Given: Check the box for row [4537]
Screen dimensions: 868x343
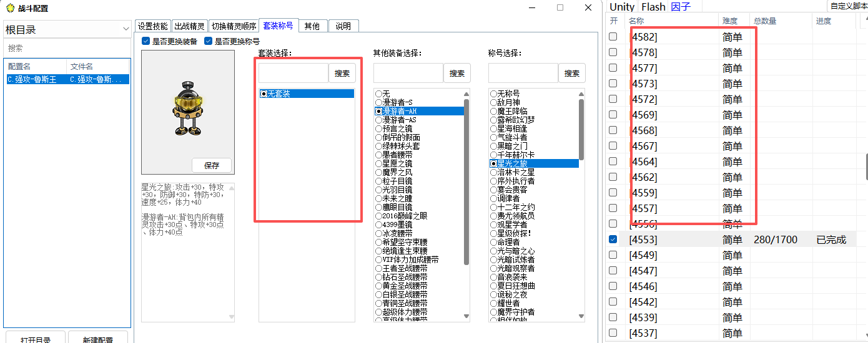Looking at the screenshot, I should (x=613, y=333).
